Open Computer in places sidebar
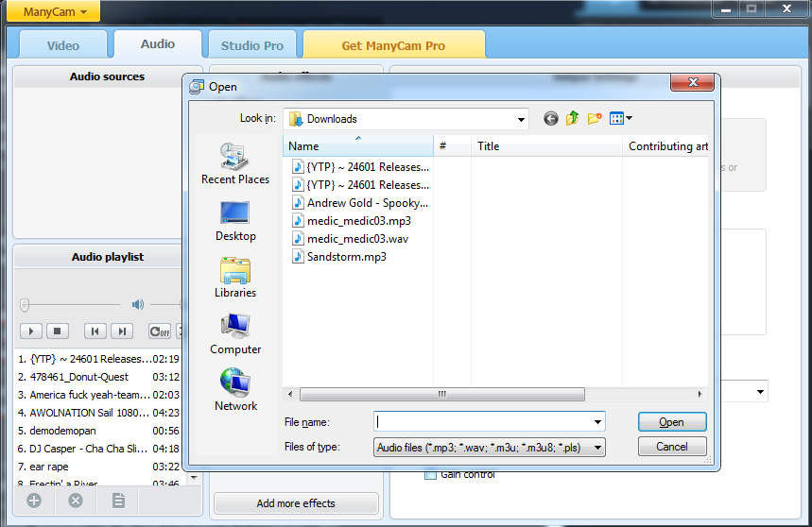Screen dimensions: 812x527 tap(235, 334)
